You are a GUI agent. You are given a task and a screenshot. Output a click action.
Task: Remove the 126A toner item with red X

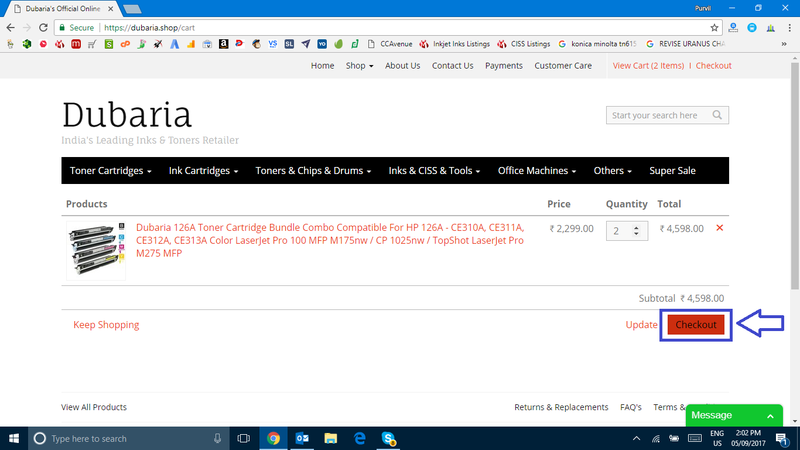coord(719,228)
